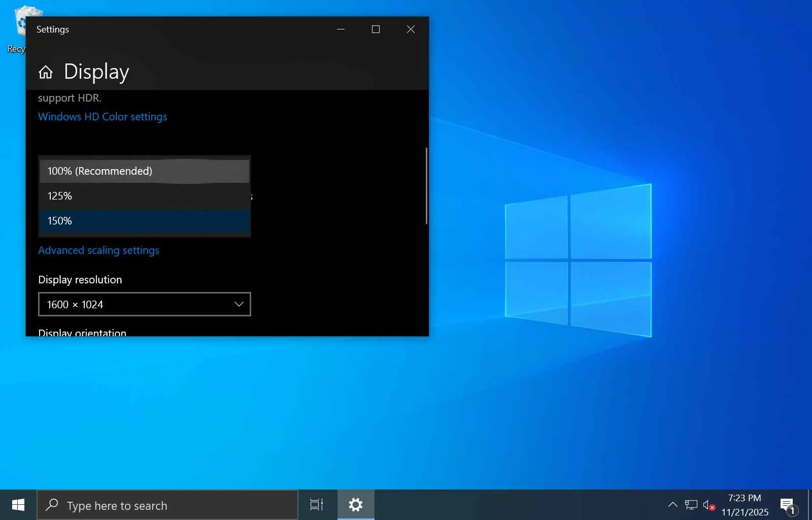Minimize the Settings window
The width and height of the screenshot is (812, 520).
341,29
